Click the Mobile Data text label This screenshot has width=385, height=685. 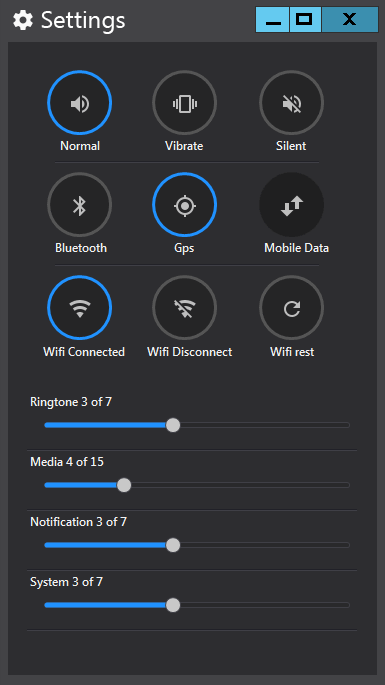[x=296, y=248]
